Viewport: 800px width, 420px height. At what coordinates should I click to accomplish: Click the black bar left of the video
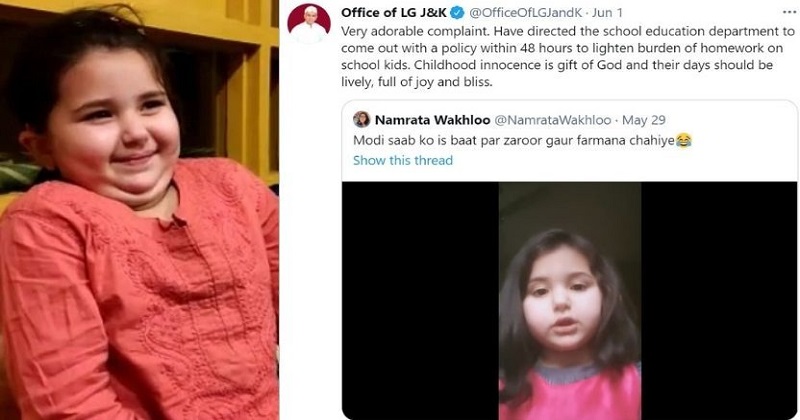[x=420, y=301]
